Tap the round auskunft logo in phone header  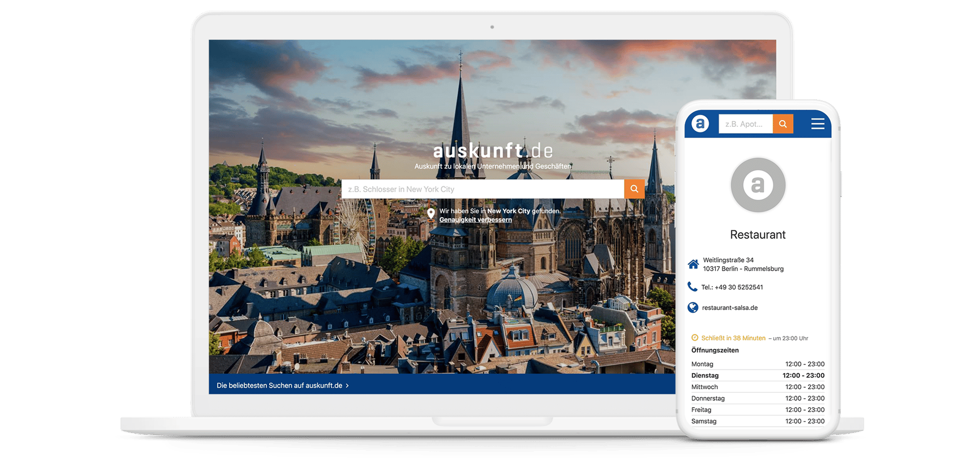point(700,124)
